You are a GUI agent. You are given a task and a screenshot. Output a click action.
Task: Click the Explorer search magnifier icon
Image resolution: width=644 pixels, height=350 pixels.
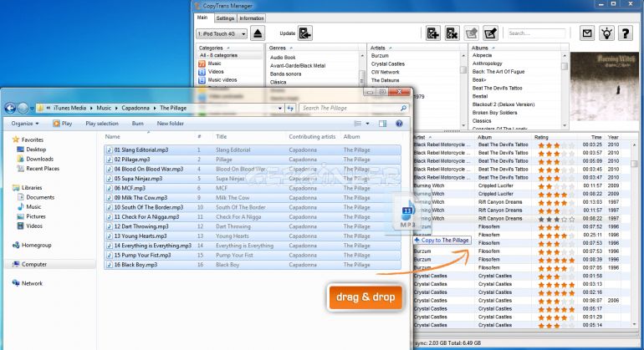tap(403, 108)
